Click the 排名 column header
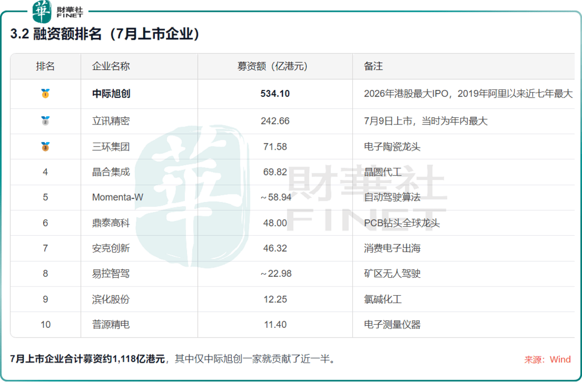The height and width of the screenshot is (392, 582). point(45,66)
